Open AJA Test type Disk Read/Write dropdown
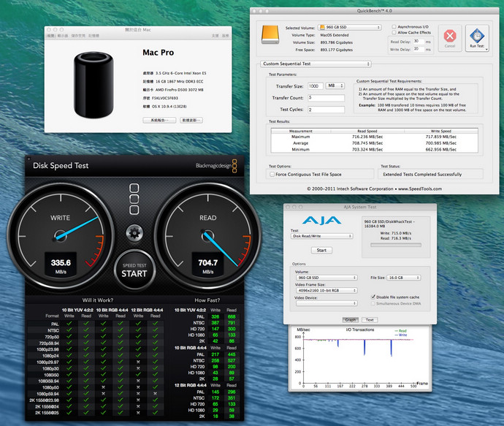Viewport: 504px width, 426px height. point(321,236)
